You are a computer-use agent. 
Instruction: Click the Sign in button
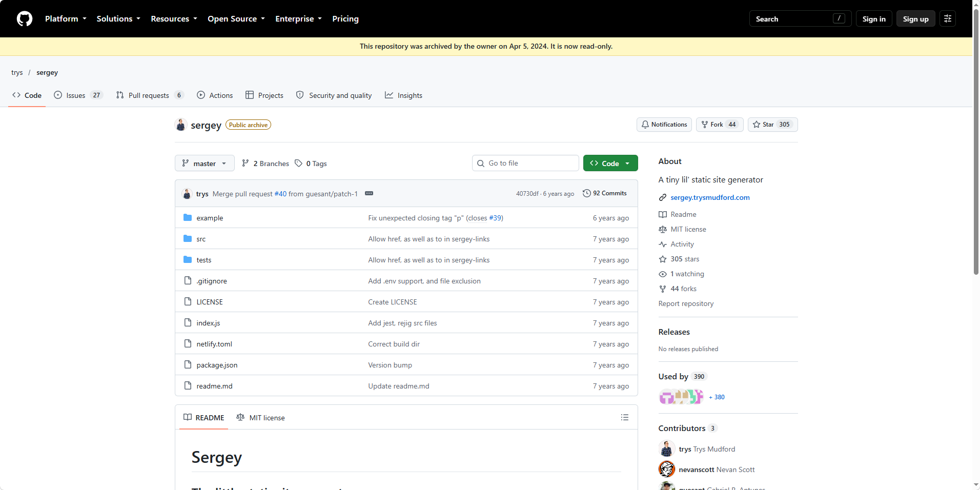click(x=874, y=18)
